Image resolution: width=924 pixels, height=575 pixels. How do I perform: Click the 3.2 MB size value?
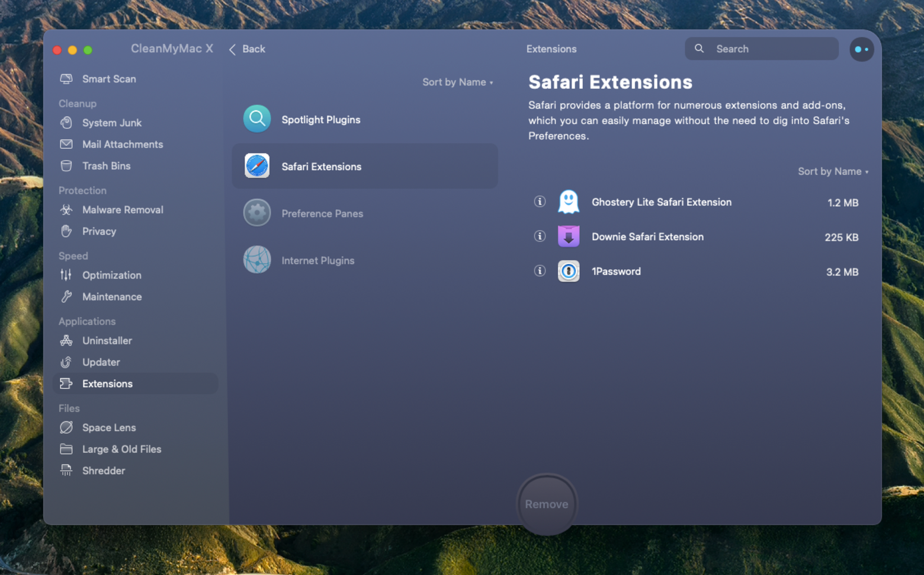pos(842,272)
